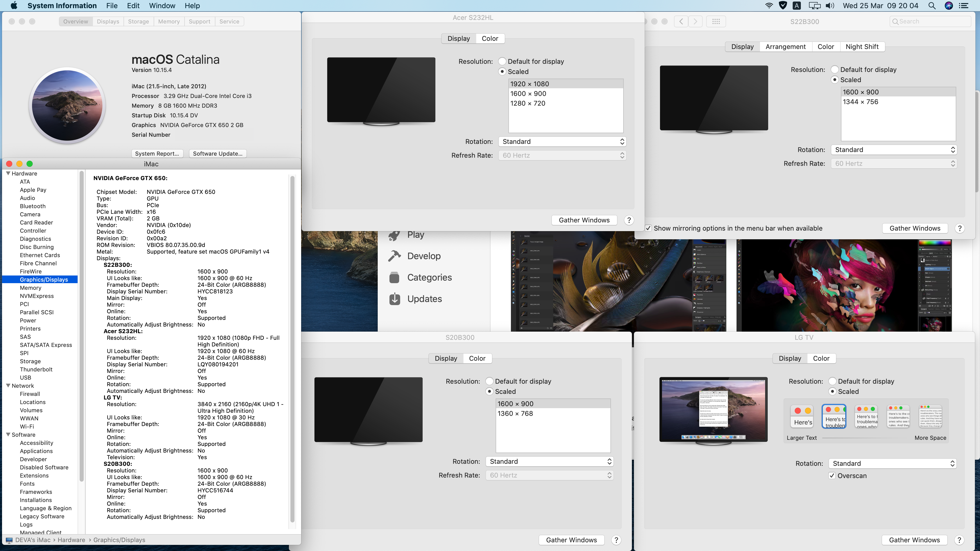This screenshot has height=551, width=980.
Task: Click Gather Windows in S22B300 window
Action: point(915,228)
